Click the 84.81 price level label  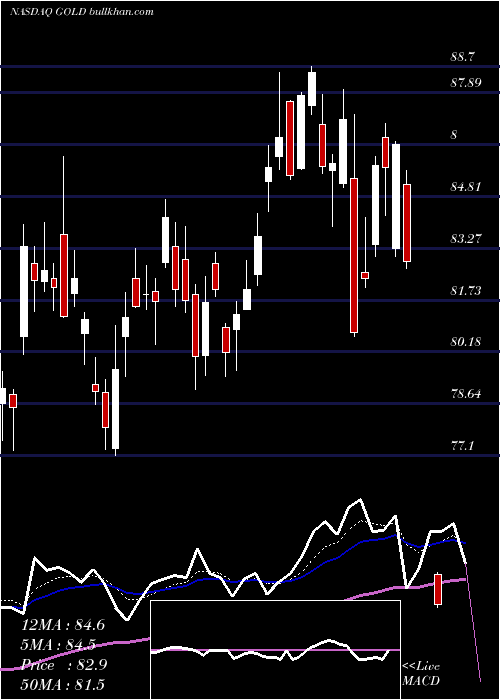pos(466,187)
